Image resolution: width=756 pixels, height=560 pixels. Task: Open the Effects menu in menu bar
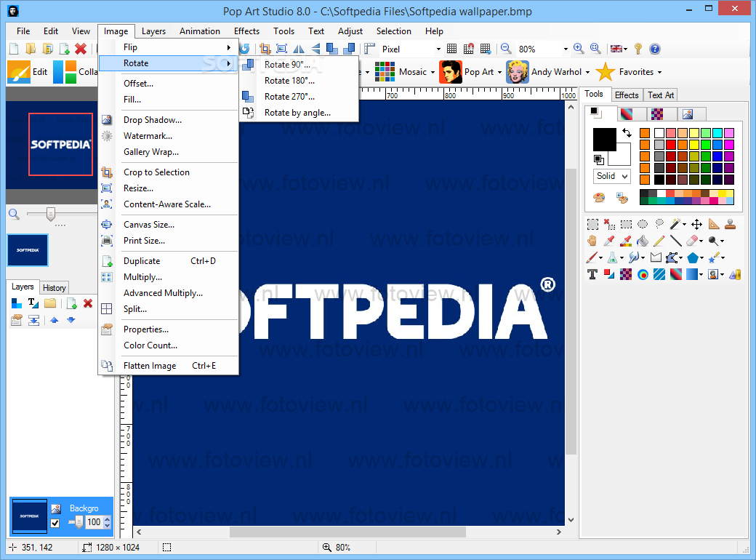tap(246, 31)
